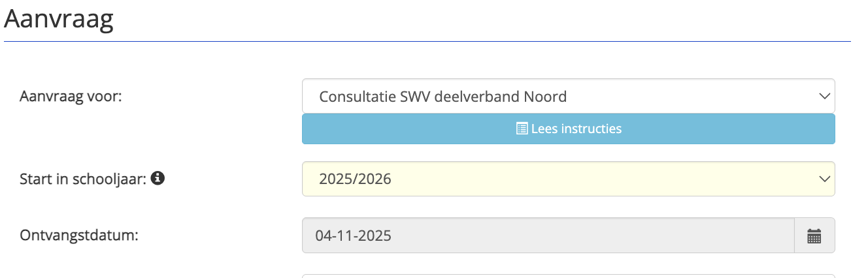Click the selected Consultatie SWV option text
The image size is (868, 278).
point(442,97)
